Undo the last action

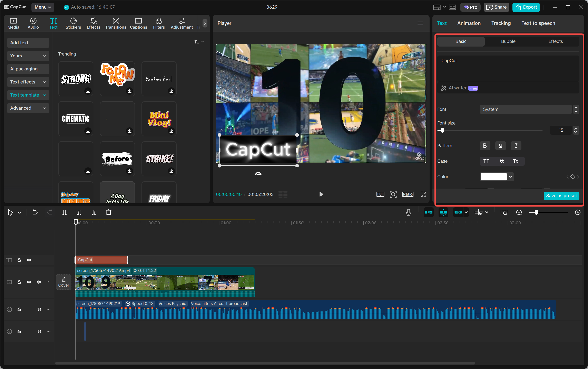[x=35, y=212]
